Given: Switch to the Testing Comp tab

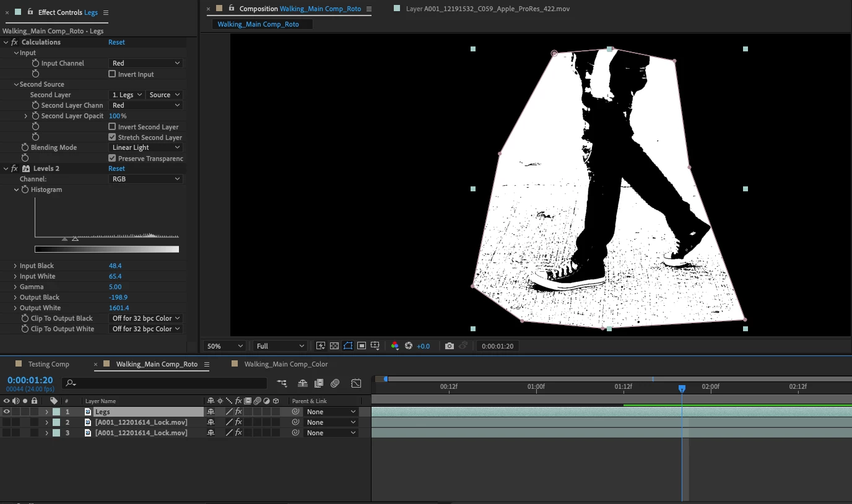Looking at the screenshot, I should coord(48,364).
